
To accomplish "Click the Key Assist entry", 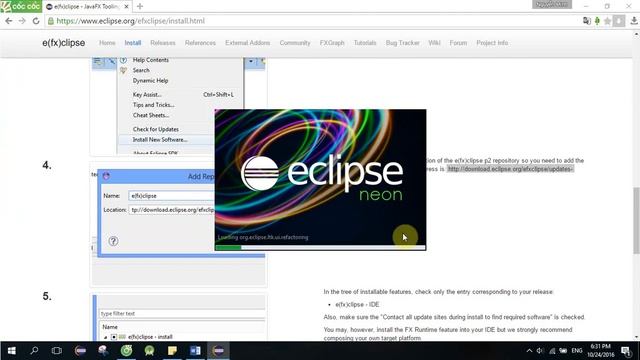I will [x=147, y=94].
